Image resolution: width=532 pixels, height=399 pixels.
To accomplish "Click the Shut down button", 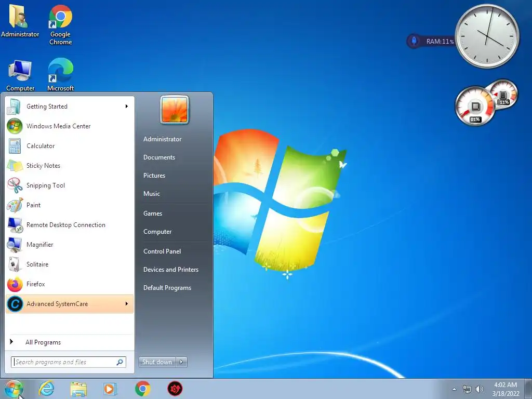I will 157,362.
